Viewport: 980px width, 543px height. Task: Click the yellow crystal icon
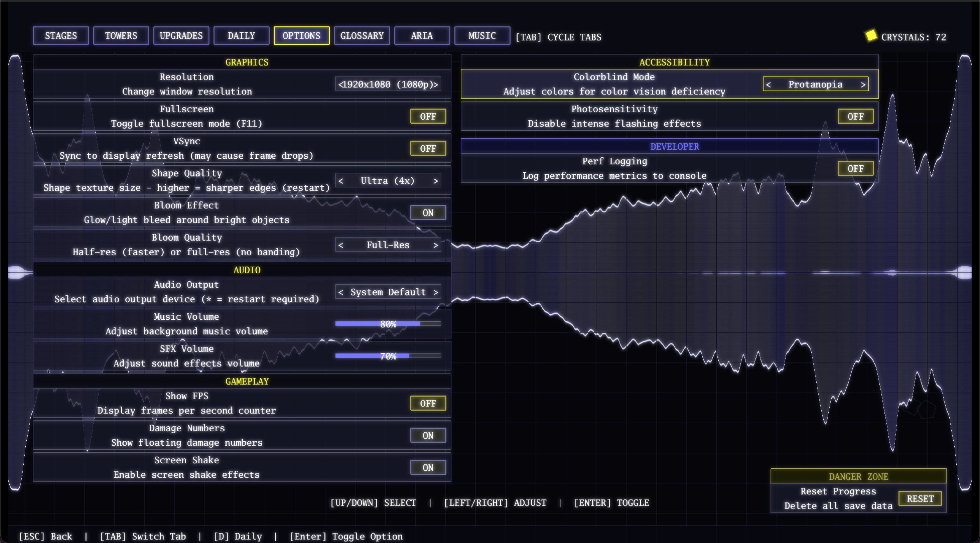[x=871, y=35]
